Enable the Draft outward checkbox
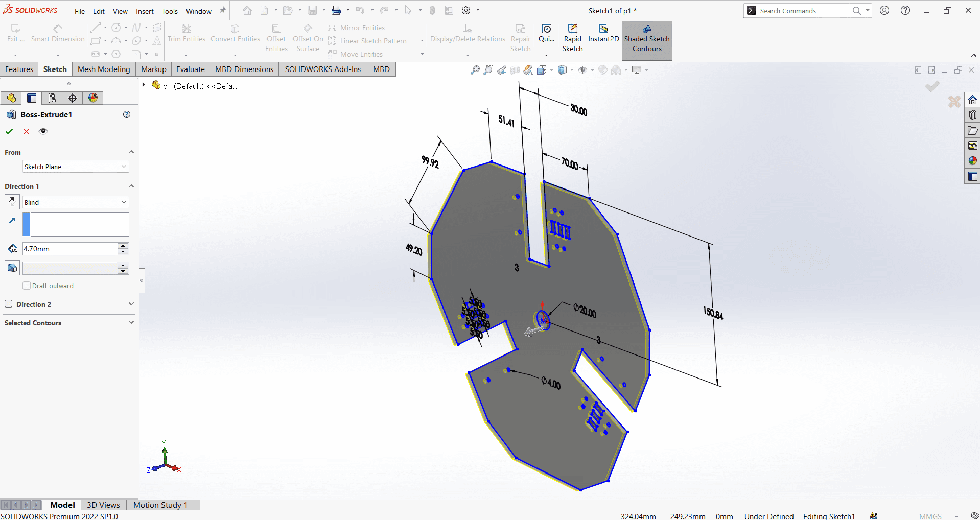Screen dimensions: 980x520 click(27, 286)
